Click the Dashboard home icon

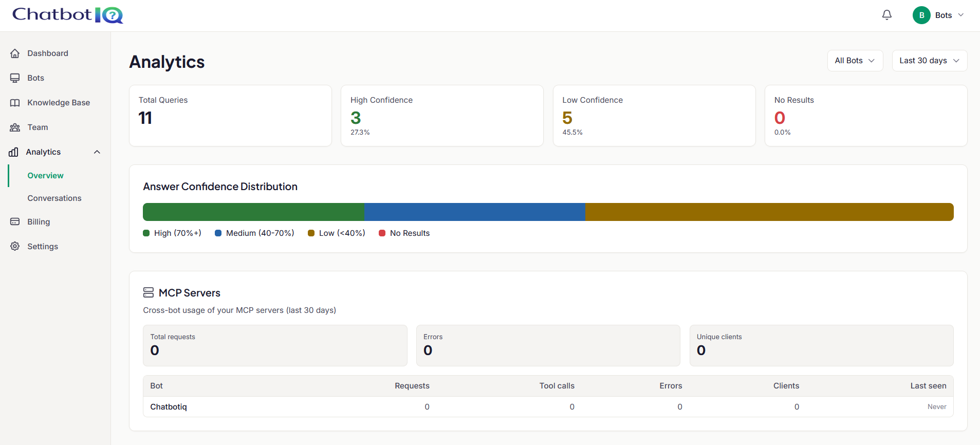pyautogui.click(x=15, y=53)
